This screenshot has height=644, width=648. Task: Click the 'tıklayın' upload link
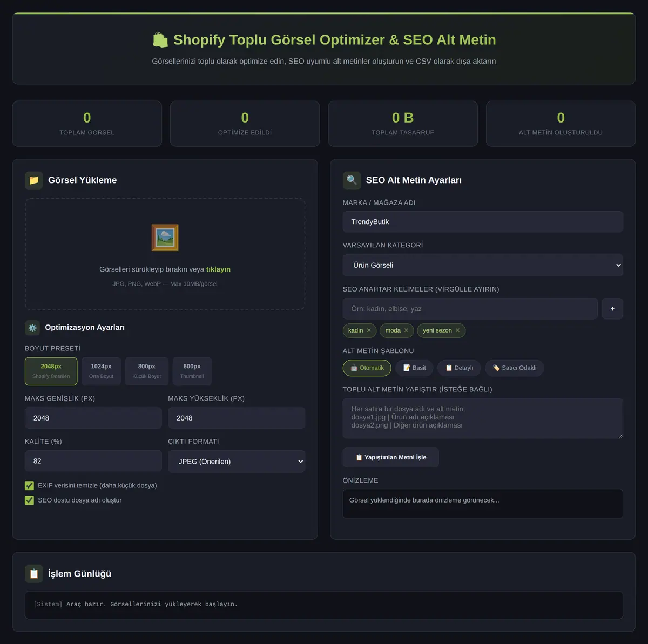[x=218, y=269]
